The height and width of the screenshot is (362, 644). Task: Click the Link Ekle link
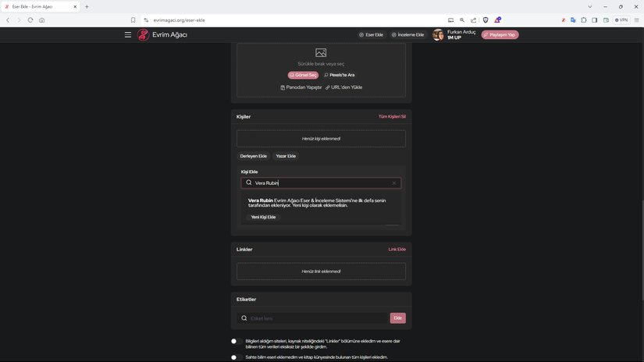pyautogui.click(x=397, y=250)
